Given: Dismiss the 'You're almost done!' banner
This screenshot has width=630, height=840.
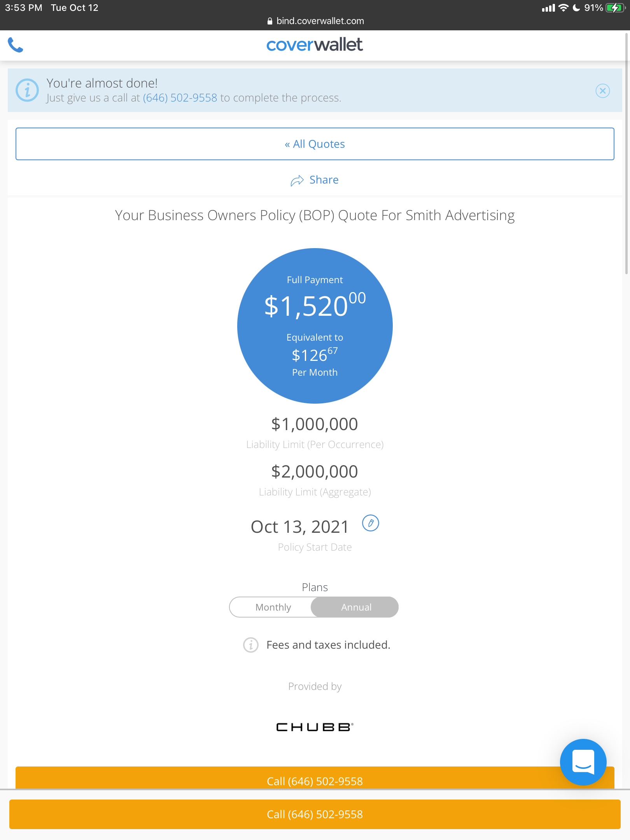Looking at the screenshot, I should (x=602, y=91).
